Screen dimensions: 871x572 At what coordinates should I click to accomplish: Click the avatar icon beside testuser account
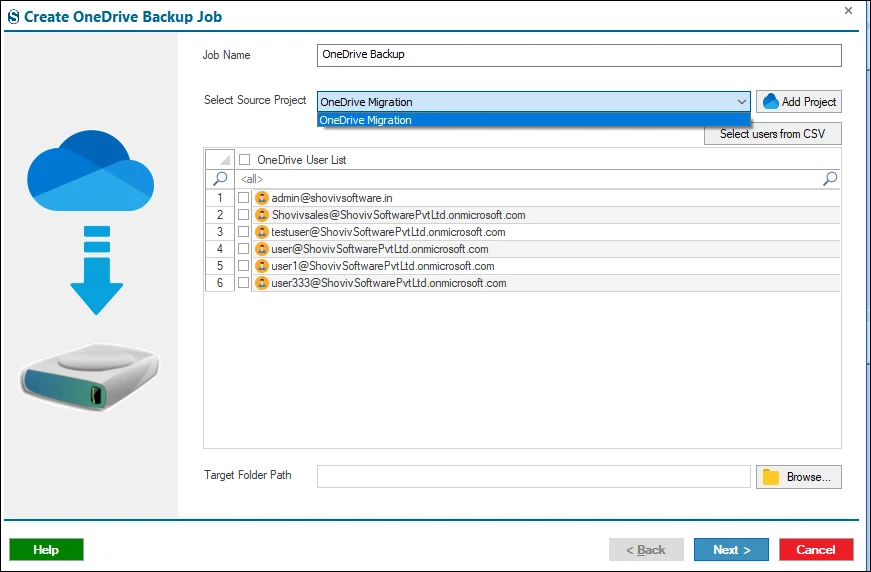tap(262, 232)
